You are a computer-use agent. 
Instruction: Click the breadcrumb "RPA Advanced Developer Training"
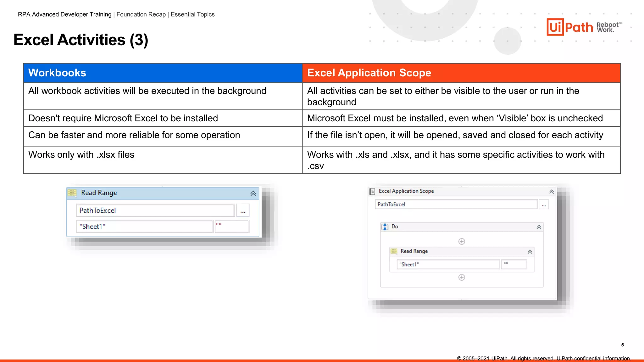(x=64, y=14)
